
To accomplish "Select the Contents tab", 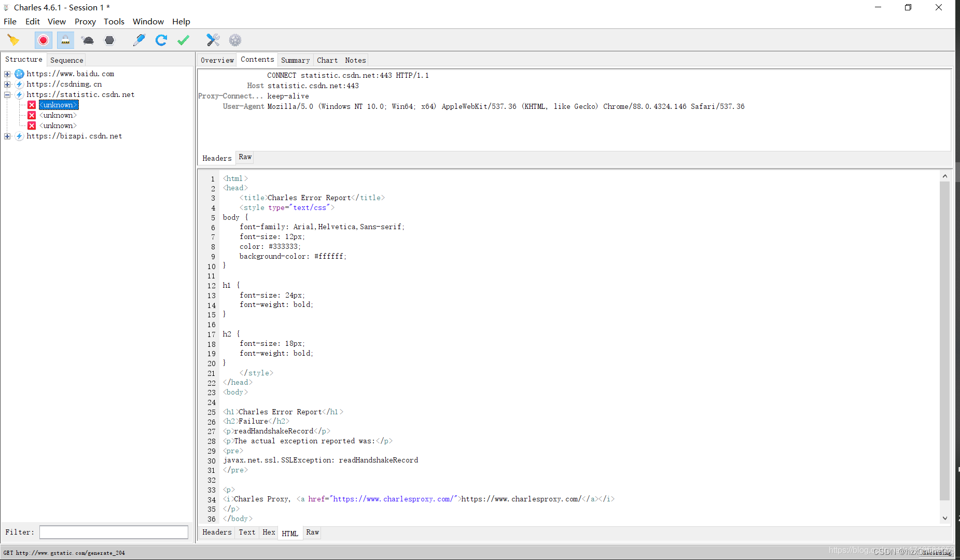I will (x=257, y=59).
